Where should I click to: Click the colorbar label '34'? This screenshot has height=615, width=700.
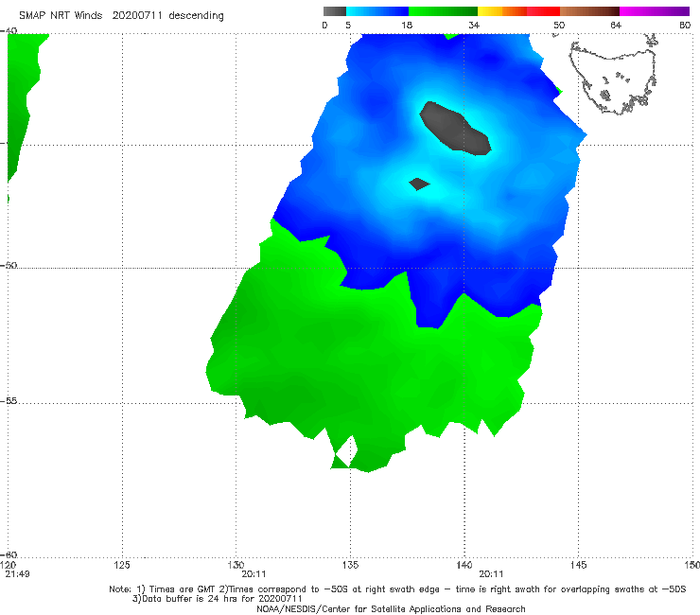[474, 26]
